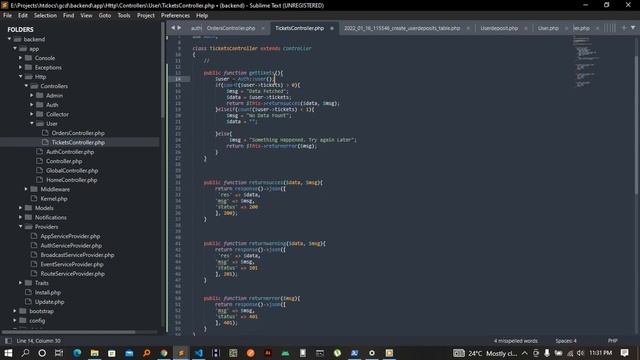Expand the config folder

[15, 320]
